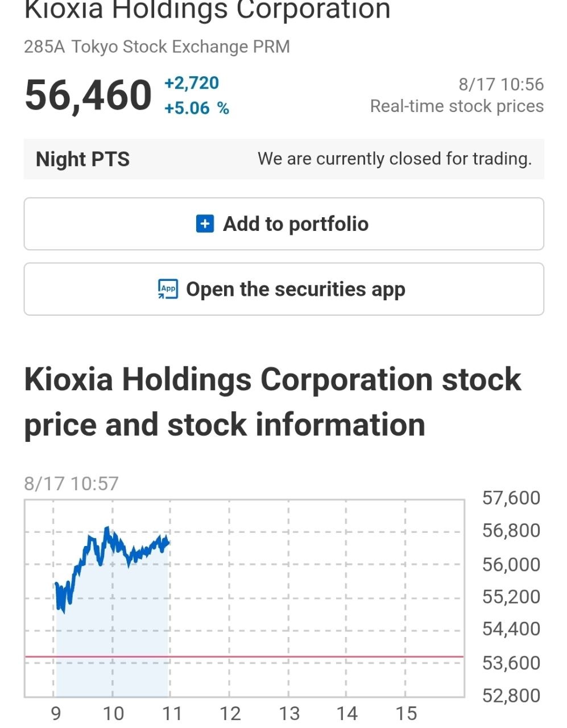This screenshot has height=728, width=567.
Task: Click the red previous-close line on chart
Action: (x=245, y=657)
